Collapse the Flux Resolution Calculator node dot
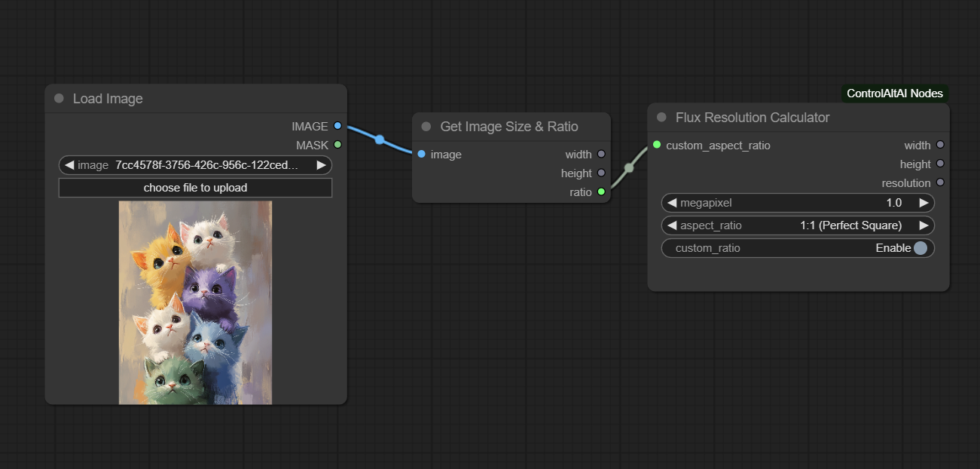The width and height of the screenshot is (980, 469). click(x=662, y=118)
